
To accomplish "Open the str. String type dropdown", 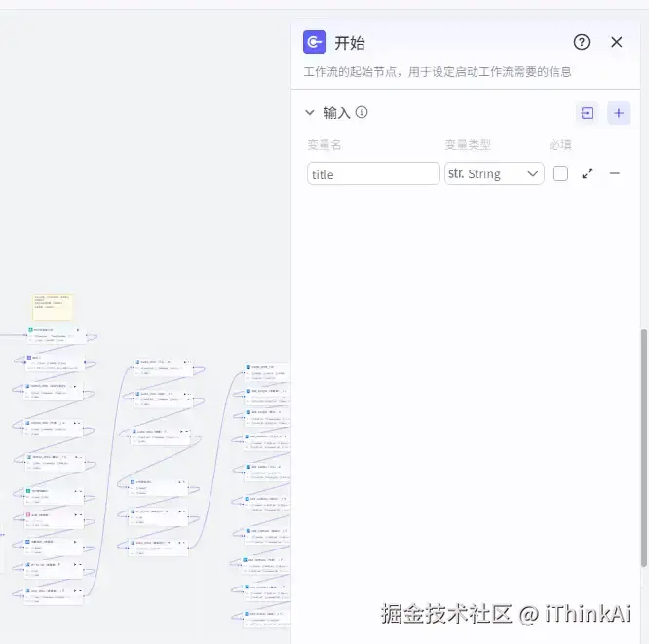I will 494,173.
